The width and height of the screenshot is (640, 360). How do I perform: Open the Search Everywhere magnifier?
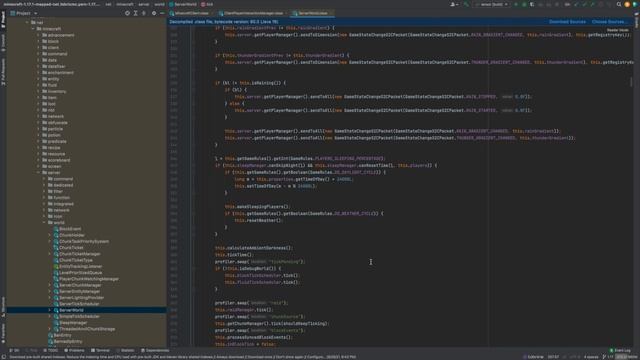(x=619, y=4)
